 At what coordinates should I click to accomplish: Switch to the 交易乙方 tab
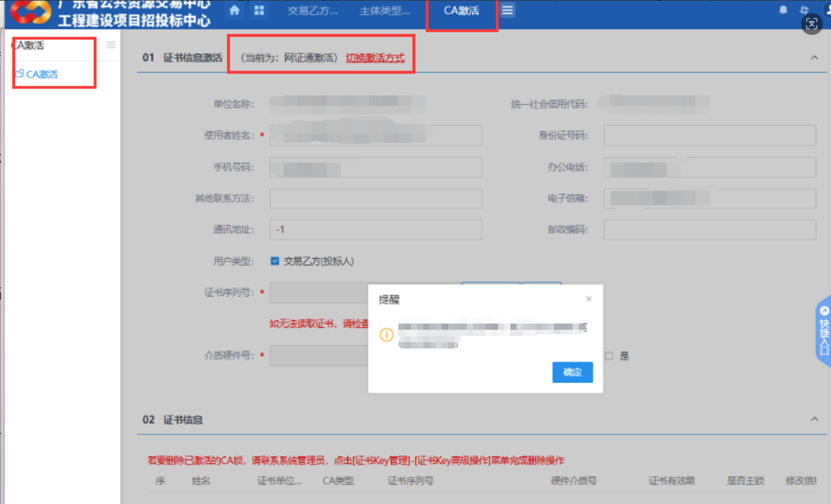point(313,11)
